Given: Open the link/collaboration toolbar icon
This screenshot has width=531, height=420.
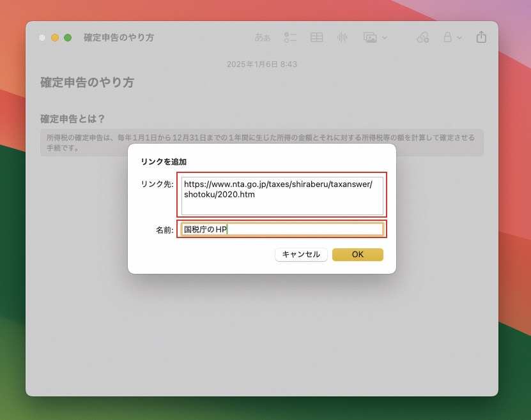Looking at the screenshot, I should (x=422, y=37).
